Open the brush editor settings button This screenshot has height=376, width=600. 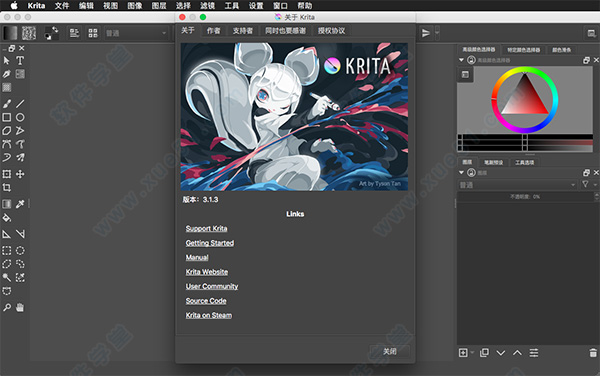[x=74, y=33]
